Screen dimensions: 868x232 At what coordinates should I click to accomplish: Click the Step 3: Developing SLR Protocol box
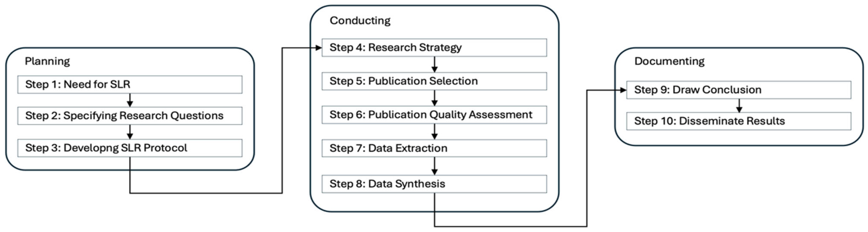pos(130,148)
